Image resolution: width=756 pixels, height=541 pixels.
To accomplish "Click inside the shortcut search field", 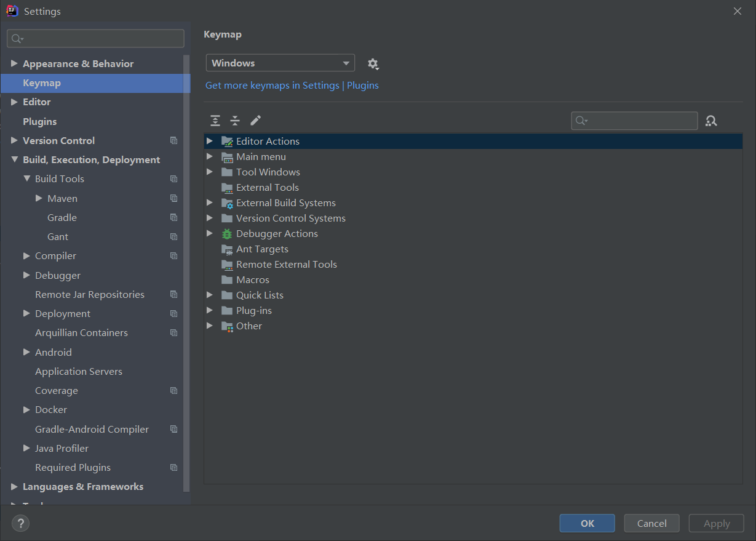I will tap(634, 121).
